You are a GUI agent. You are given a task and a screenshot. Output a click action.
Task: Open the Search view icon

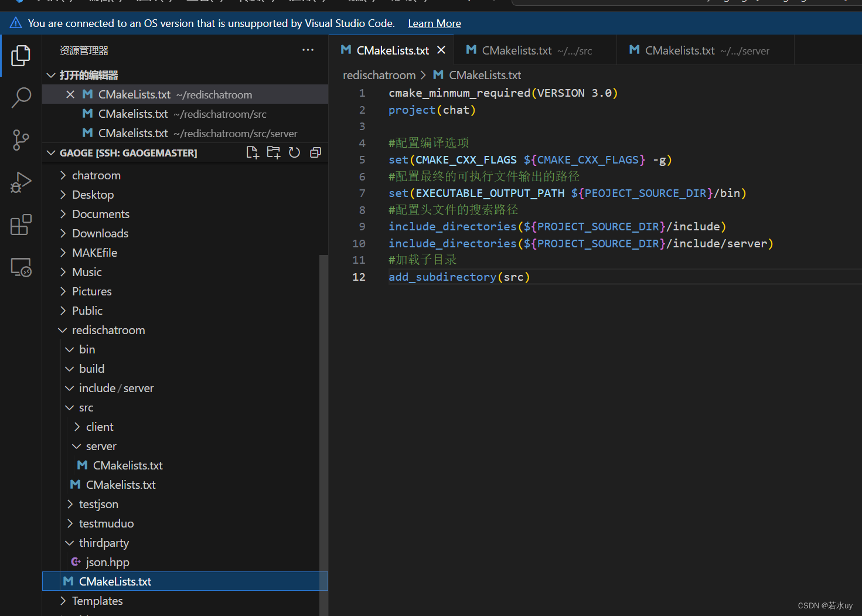click(x=21, y=98)
